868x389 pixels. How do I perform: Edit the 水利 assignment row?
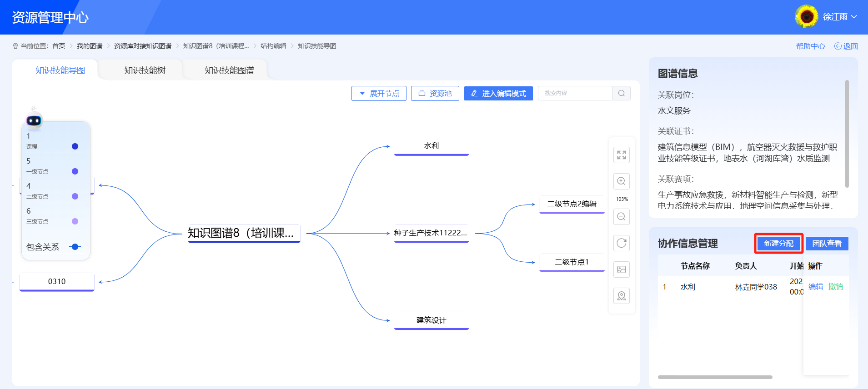pyautogui.click(x=816, y=287)
